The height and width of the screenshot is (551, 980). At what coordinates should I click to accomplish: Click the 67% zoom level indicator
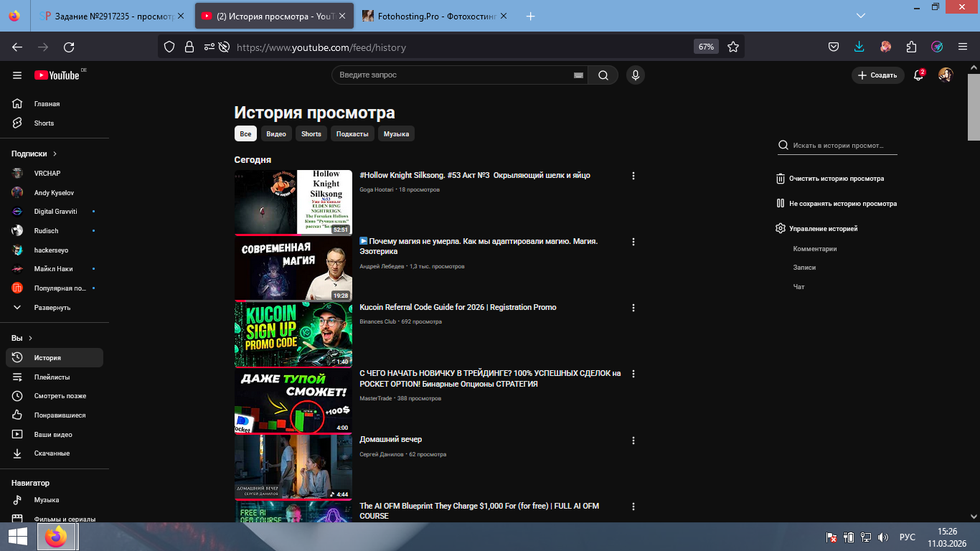(706, 47)
